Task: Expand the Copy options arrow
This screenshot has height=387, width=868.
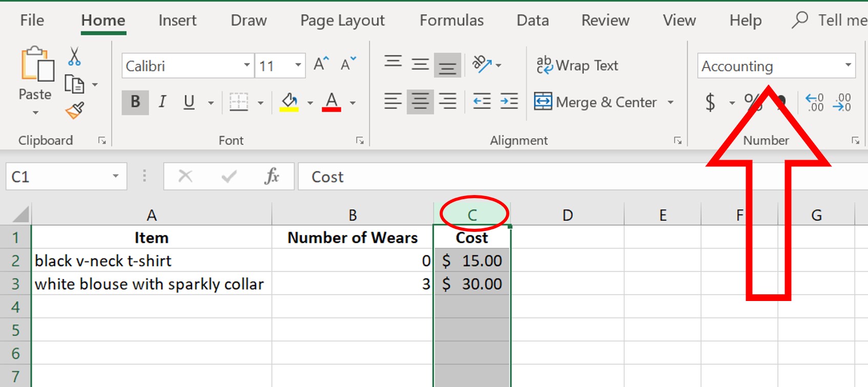Action: 95,84
